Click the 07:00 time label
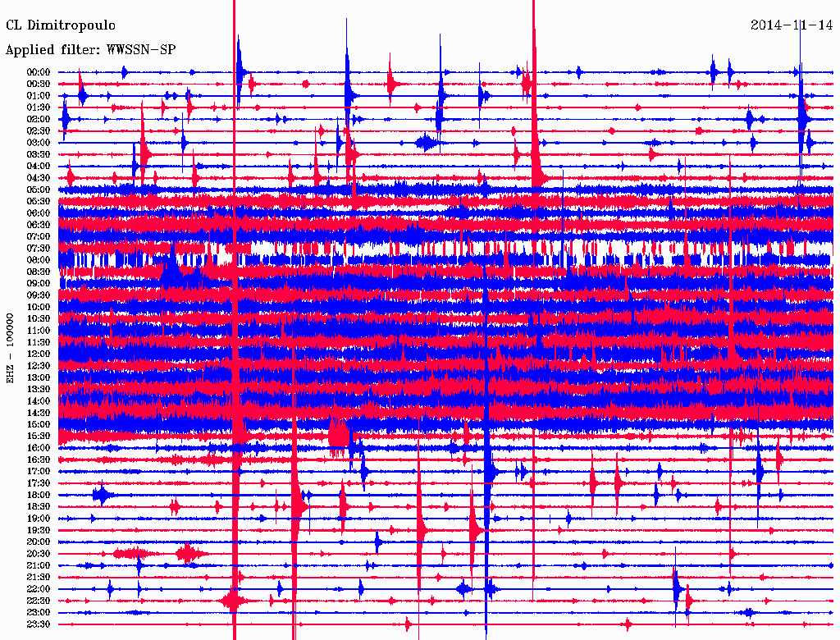The height and width of the screenshot is (640, 840). 39,237
